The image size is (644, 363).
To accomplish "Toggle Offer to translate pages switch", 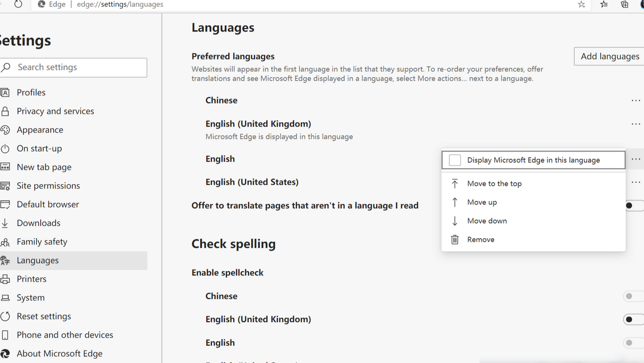I will (634, 205).
